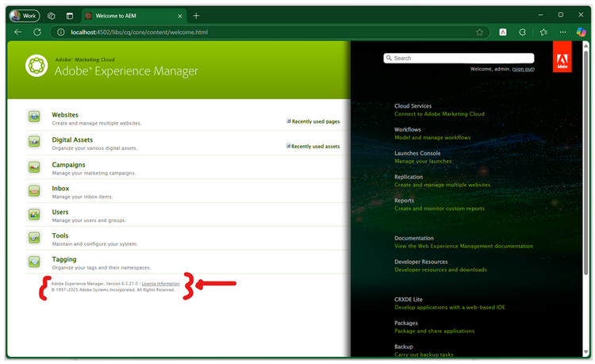
Task: Close the Welcome to AEM tab
Action: (180, 16)
